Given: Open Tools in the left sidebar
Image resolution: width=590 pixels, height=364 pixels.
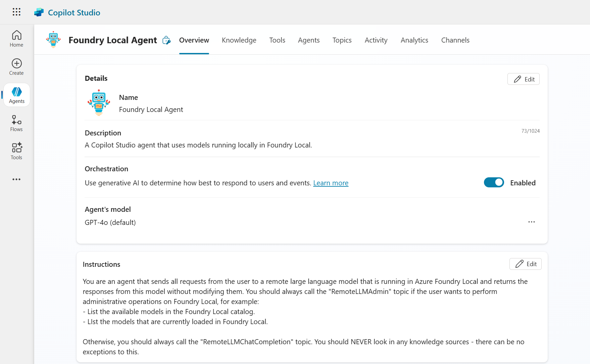Looking at the screenshot, I should pos(16,151).
